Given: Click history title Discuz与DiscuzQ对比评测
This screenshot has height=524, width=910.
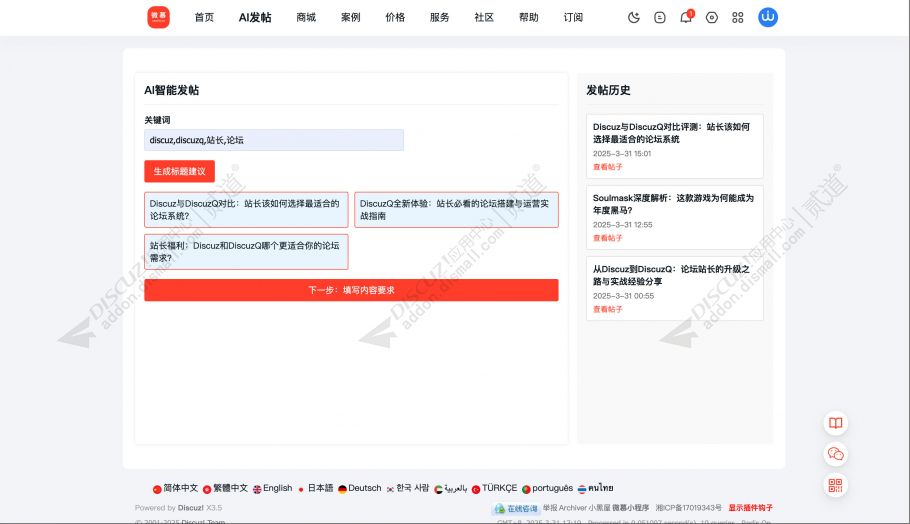Looking at the screenshot, I should click(x=671, y=133).
